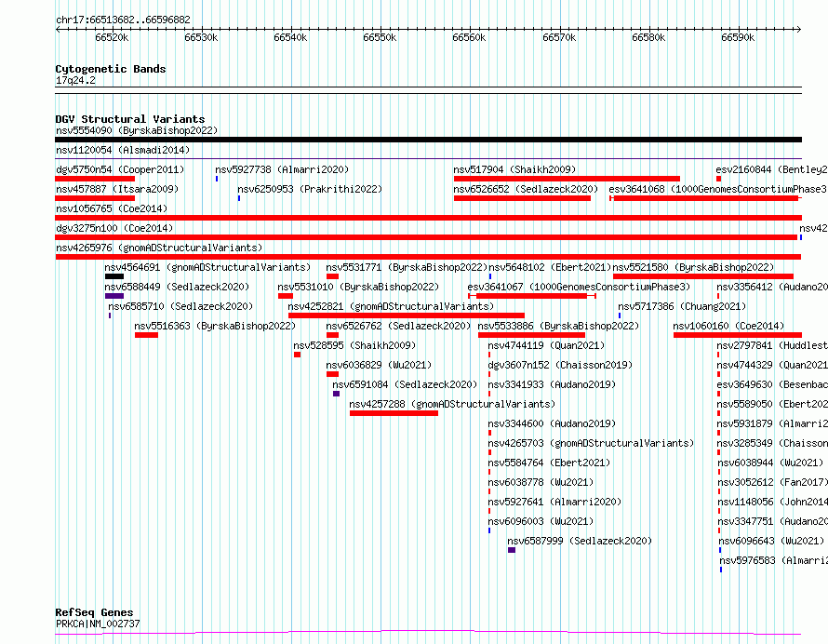Open nsv6526762 (Sedlazeck2020) label
Image resolution: width=828 pixels, height=644 pixels.
tap(398, 326)
